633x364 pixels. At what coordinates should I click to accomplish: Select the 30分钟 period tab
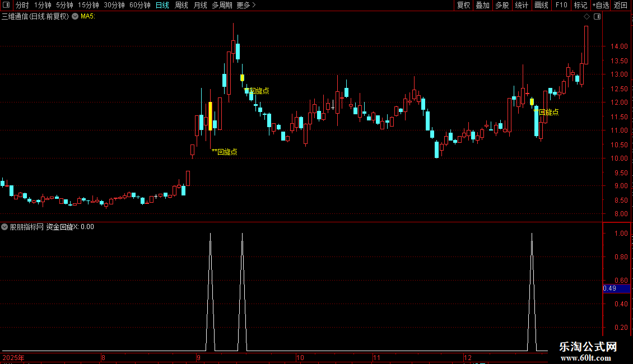coord(114,5)
